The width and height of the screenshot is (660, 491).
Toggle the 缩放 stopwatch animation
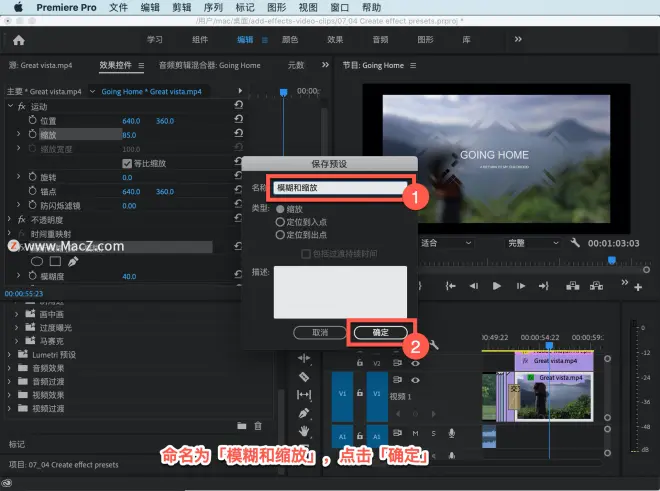[x=32, y=134]
